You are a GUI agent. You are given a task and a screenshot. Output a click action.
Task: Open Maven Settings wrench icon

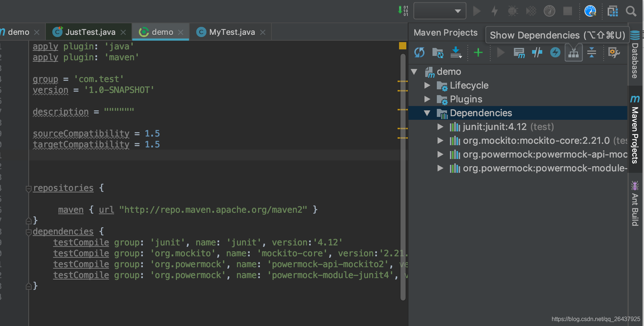(x=614, y=53)
